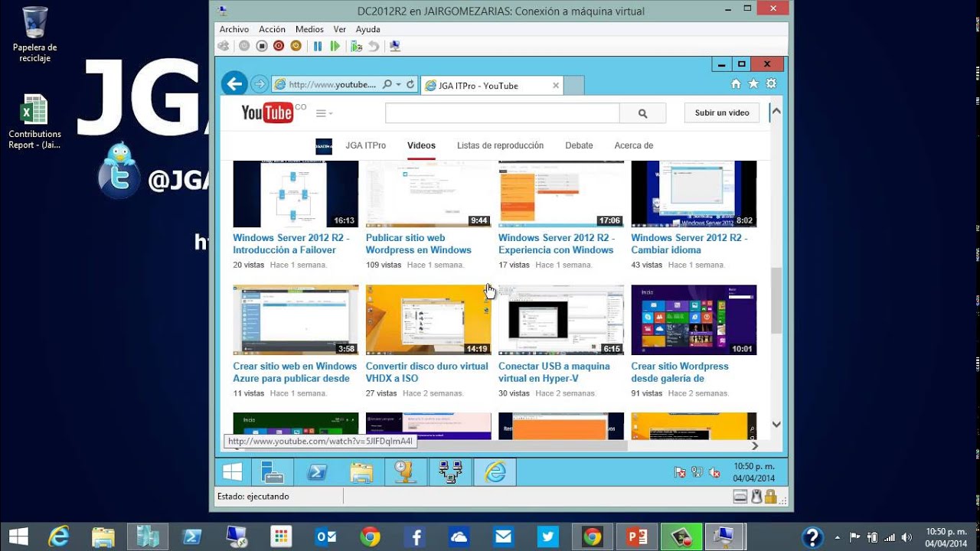Open Publicar sitio web Wordpress en Windows link

click(419, 244)
